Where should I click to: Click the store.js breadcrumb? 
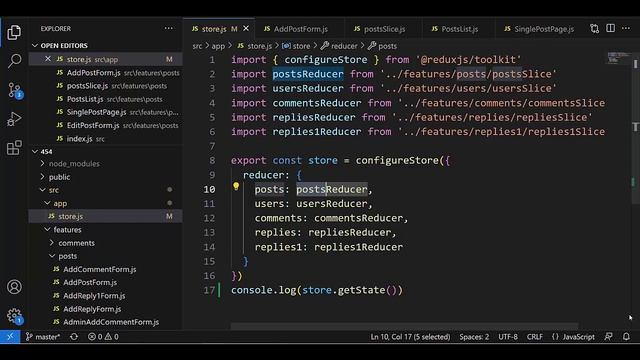point(255,46)
